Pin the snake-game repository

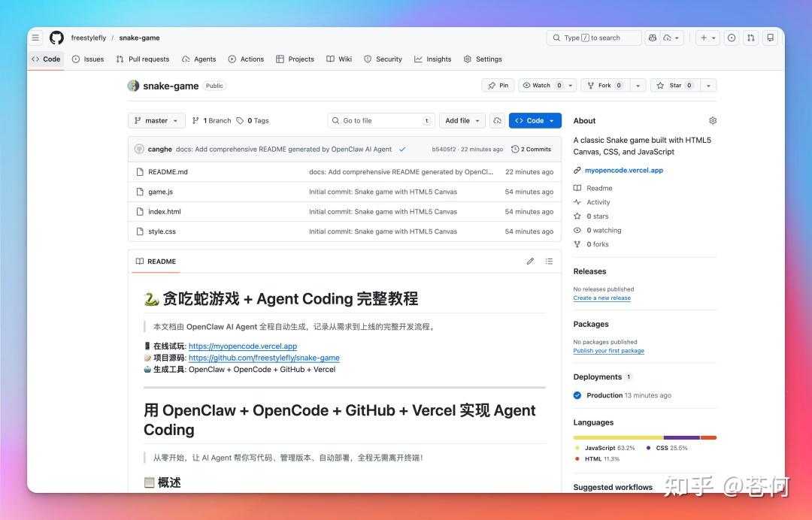pyautogui.click(x=497, y=85)
